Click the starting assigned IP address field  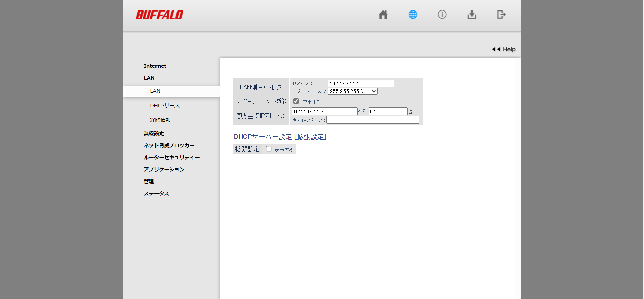click(324, 112)
